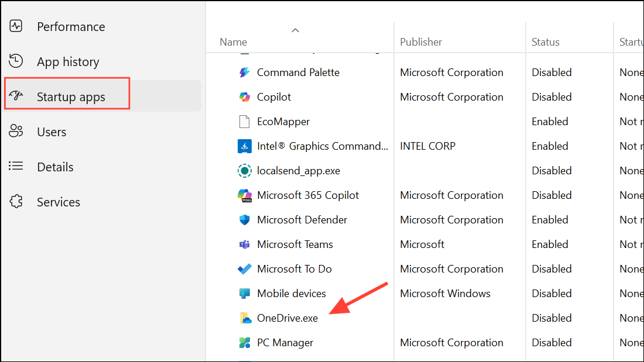Viewport: 644px width, 362px height.
Task: Click the Enabled status for Microsoft Teams
Action: (550, 244)
